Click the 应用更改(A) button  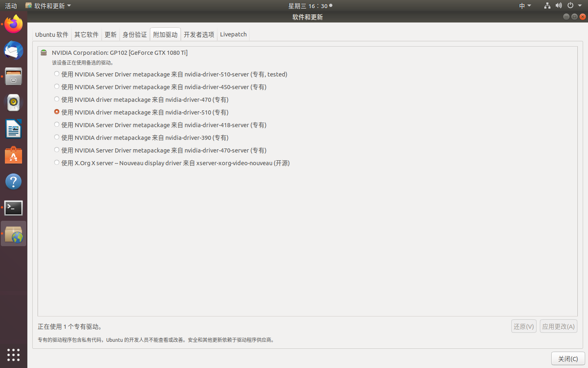(559, 326)
